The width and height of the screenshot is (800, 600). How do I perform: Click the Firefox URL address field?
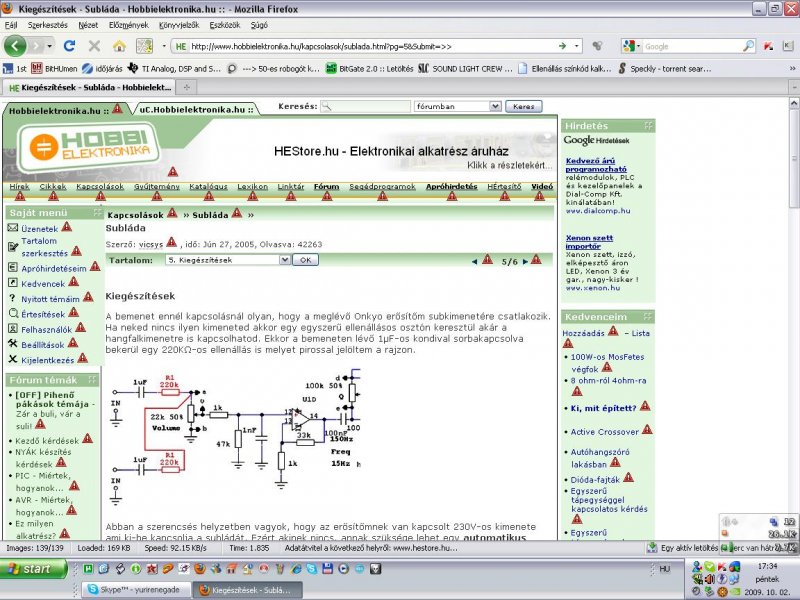tap(372, 46)
